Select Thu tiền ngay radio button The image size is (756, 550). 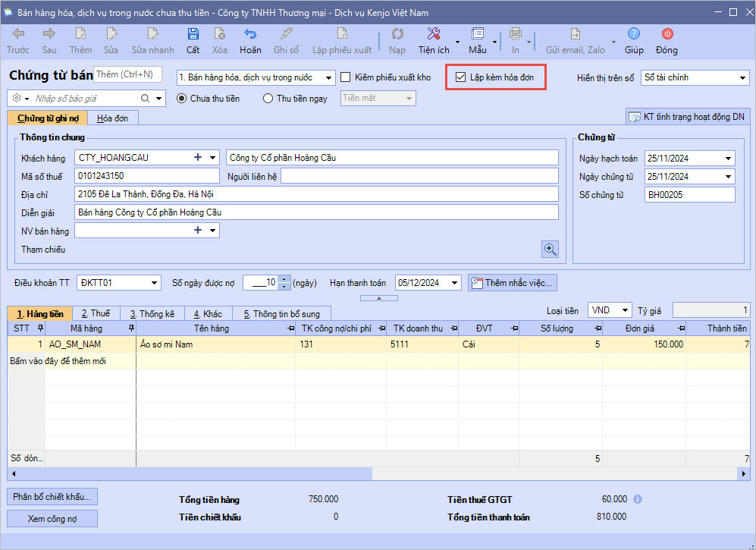click(268, 98)
